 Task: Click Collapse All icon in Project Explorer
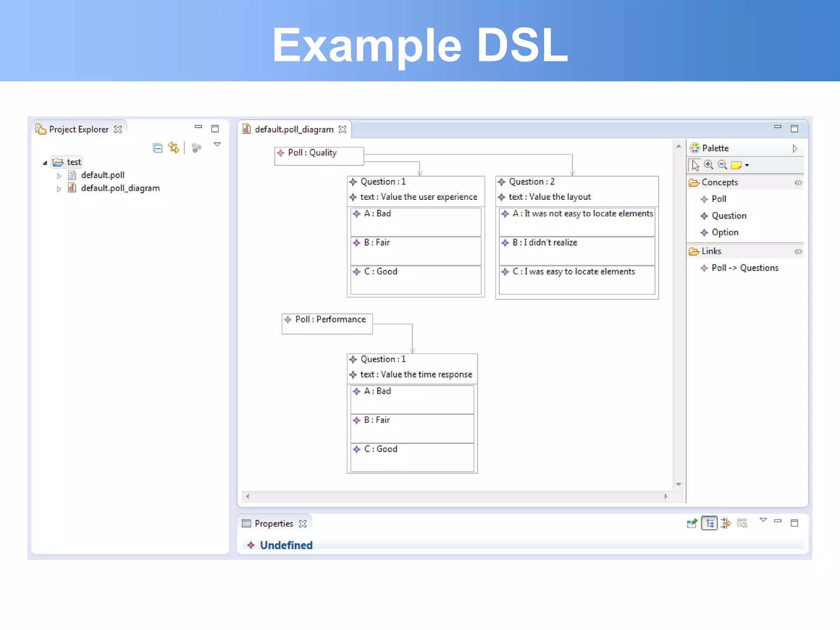click(x=157, y=148)
